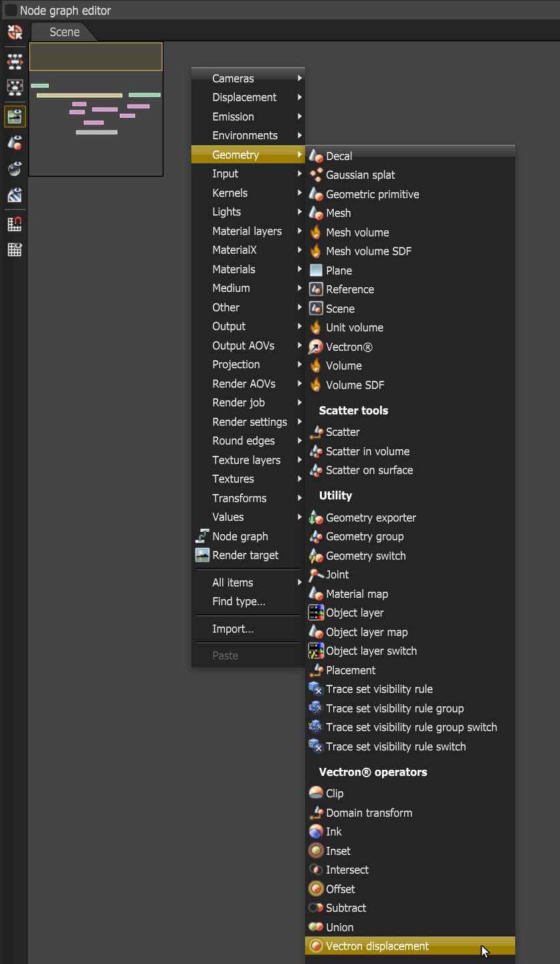The height and width of the screenshot is (964, 560).
Task: Expand the All items submenu arrow
Action: click(300, 582)
